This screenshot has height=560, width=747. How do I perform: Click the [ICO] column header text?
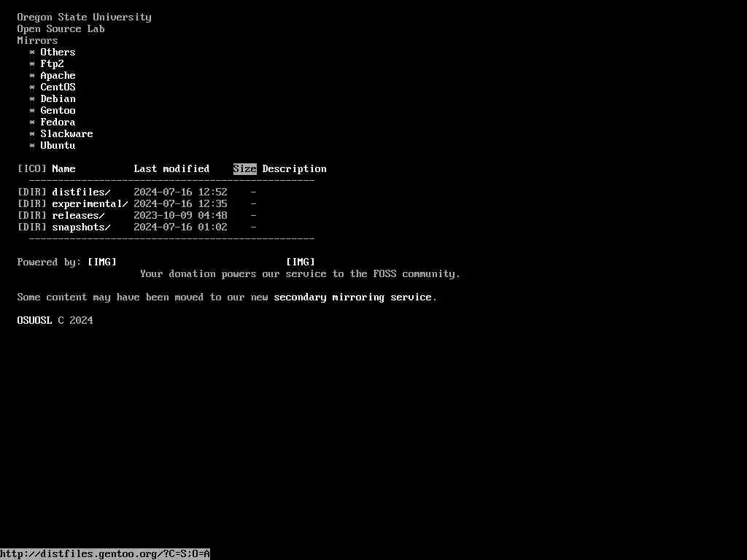pyautogui.click(x=32, y=168)
